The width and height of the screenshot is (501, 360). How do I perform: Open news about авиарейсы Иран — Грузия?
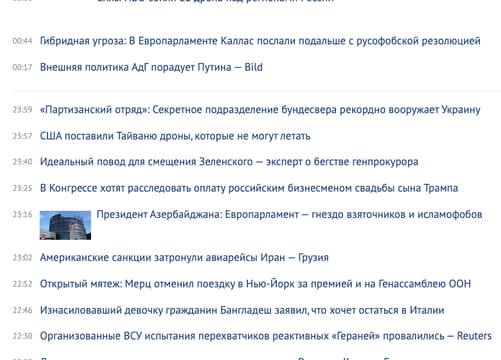184,258
